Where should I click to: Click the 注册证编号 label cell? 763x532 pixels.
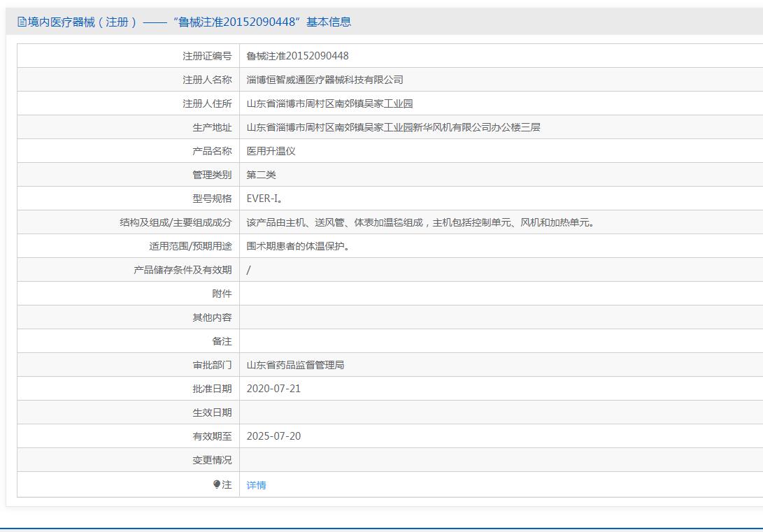tap(207, 56)
